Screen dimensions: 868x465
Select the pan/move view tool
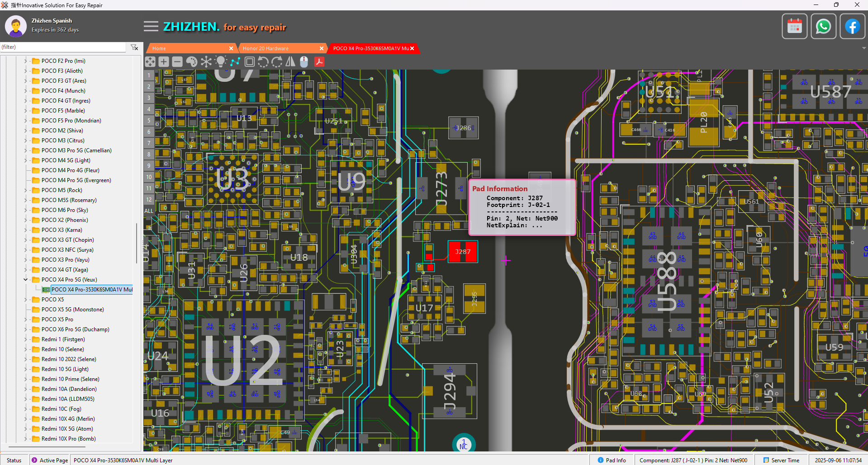(150, 61)
